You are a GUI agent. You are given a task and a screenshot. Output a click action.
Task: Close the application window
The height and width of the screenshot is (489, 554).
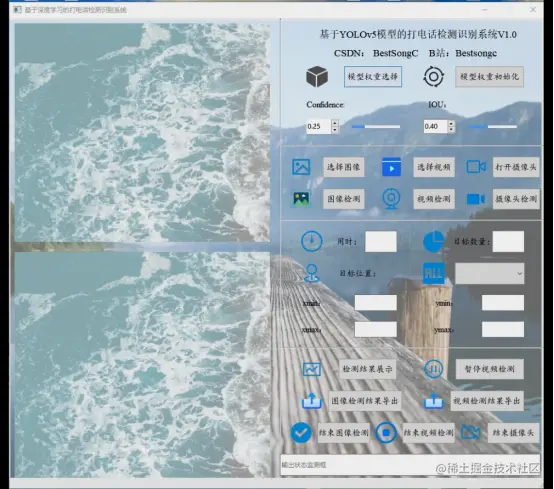(533, 10)
